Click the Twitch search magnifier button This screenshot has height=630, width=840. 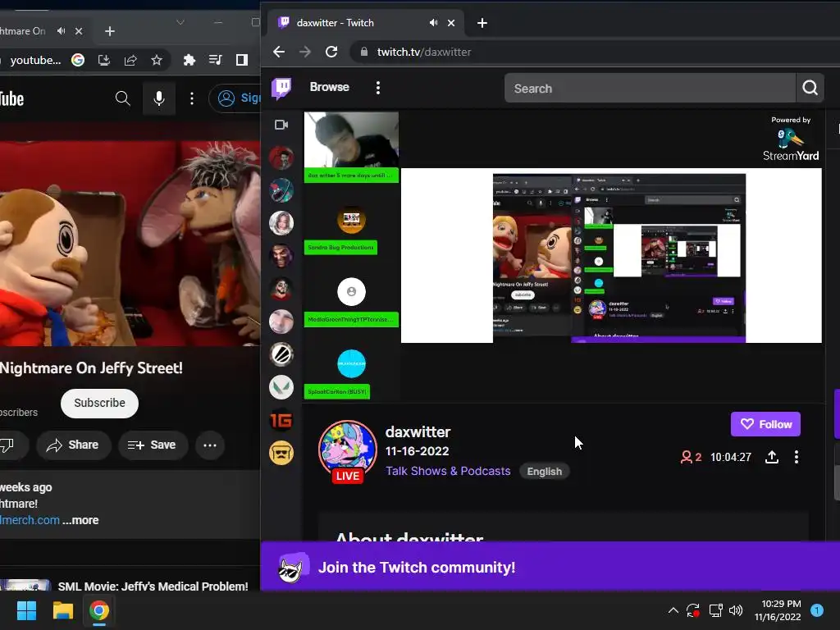(810, 88)
